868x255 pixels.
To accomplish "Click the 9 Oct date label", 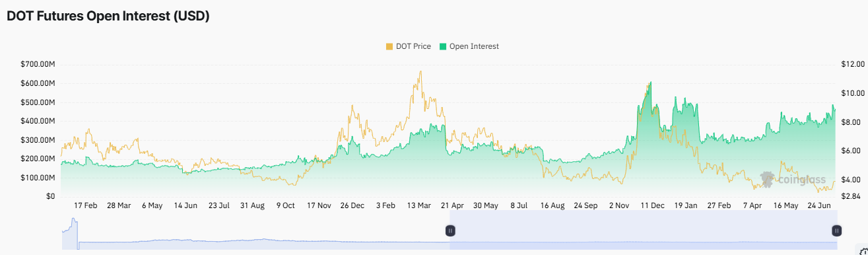I will [286, 206].
